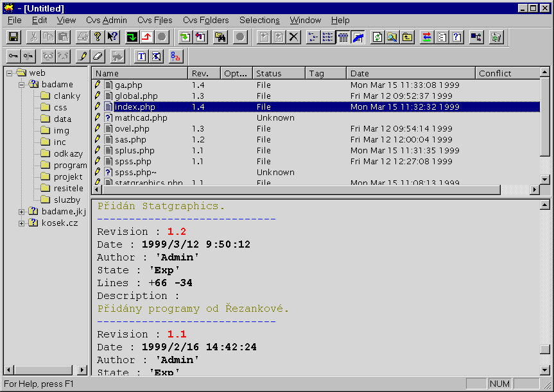Viewport: 554px width, 392px height.
Task: Collapse the badame folder tree node
Action: pos(21,84)
